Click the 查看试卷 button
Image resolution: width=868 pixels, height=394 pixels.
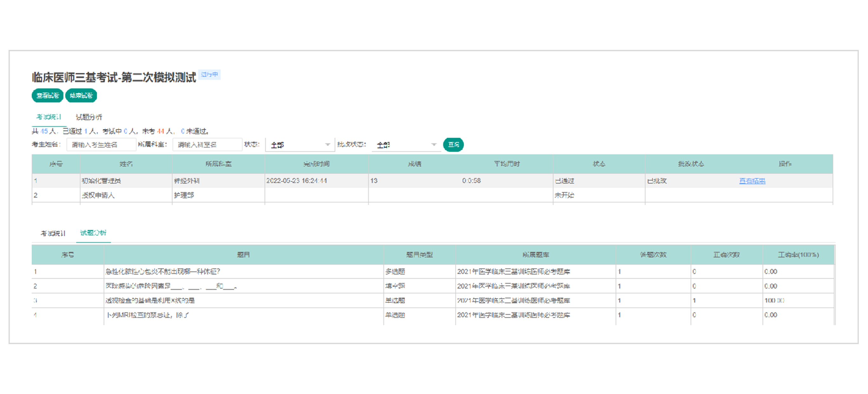47,95
